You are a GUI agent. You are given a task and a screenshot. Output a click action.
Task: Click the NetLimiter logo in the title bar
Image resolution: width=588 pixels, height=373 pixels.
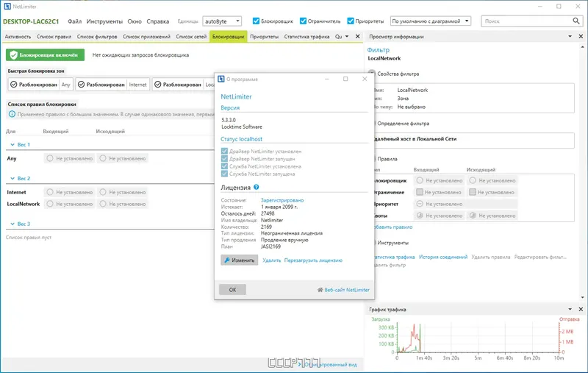[x=7, y=7]
